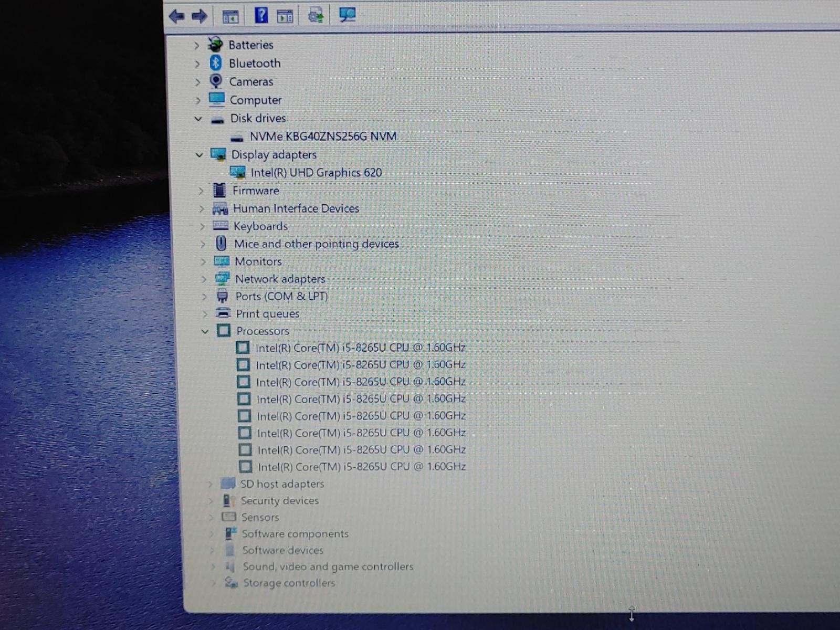Collapse the Disk drives node
The image size is (840, 630).
pos(198,119)
